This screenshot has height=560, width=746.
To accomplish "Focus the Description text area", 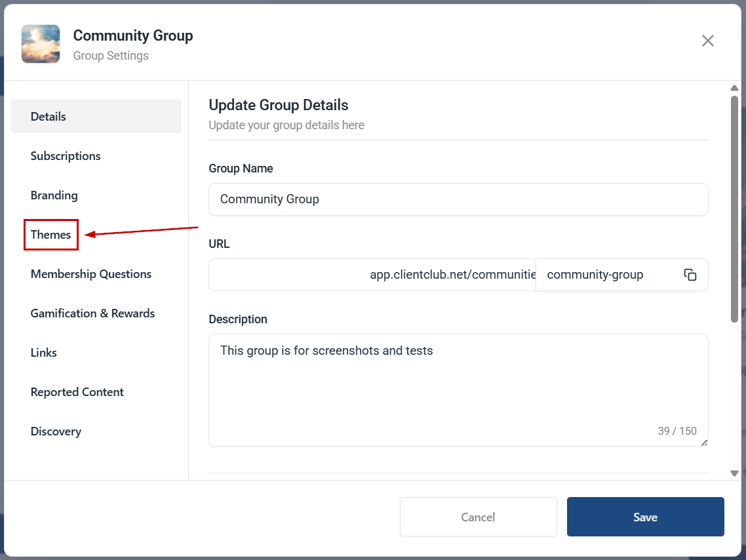I will pyautogui.click(x=458, y=390).
